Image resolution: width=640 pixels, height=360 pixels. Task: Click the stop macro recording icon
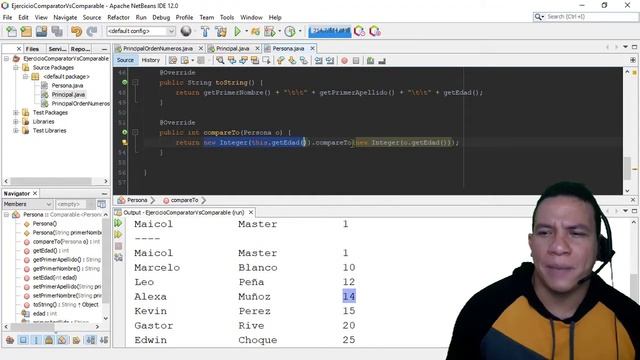click(x=356, y=60)
